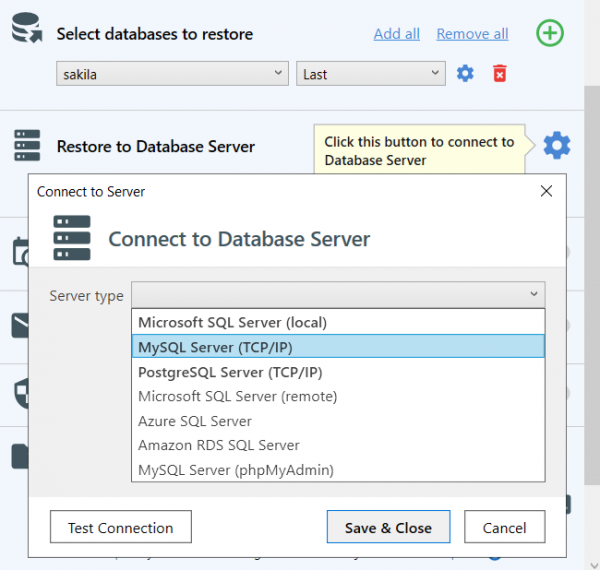The width and height of the screenshot is (600, 570).
Task: Click the large gear to connect to server
Action: [x=557, y=145]
